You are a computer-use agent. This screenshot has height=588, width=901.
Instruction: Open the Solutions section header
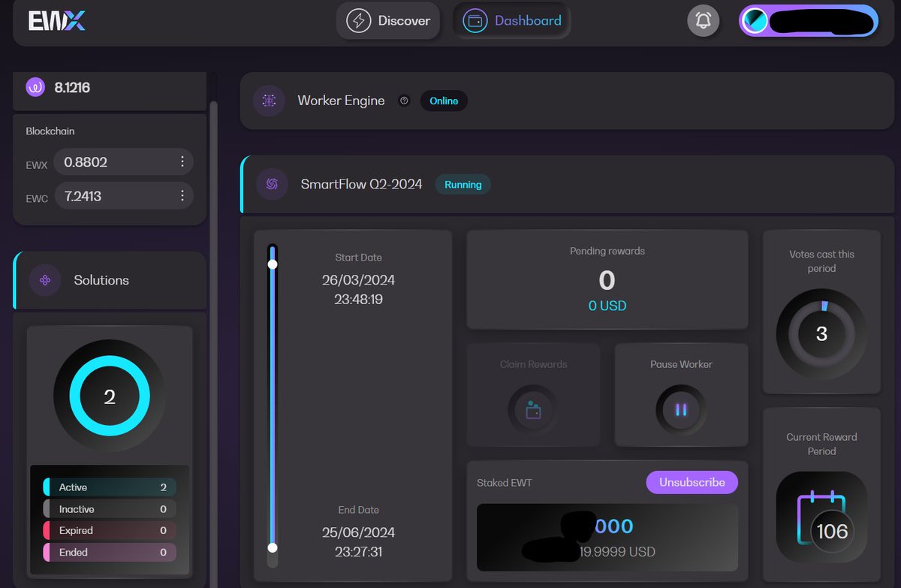coord(110,280)
